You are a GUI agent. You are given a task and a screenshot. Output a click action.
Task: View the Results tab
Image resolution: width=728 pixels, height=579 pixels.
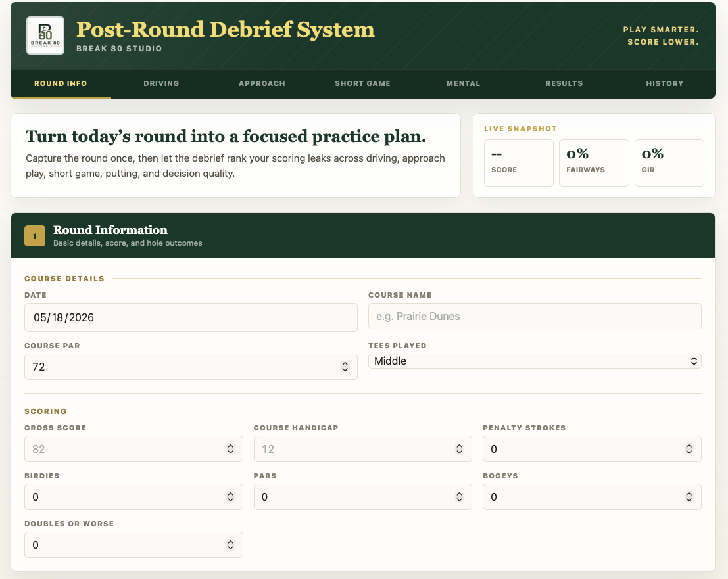564,83
